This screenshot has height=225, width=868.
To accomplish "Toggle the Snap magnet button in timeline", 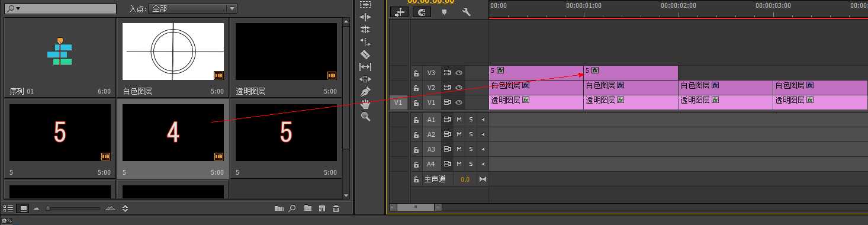I will pyautogui.click(x=422, y=12).
